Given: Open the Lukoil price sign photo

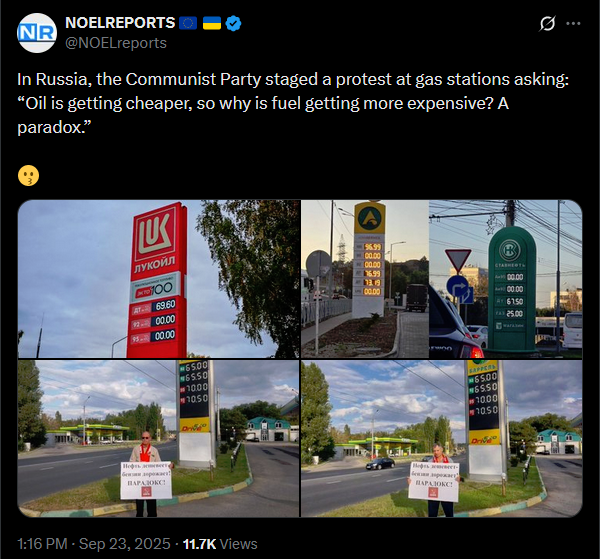Looking at the screenshot, I should (159, 279).
